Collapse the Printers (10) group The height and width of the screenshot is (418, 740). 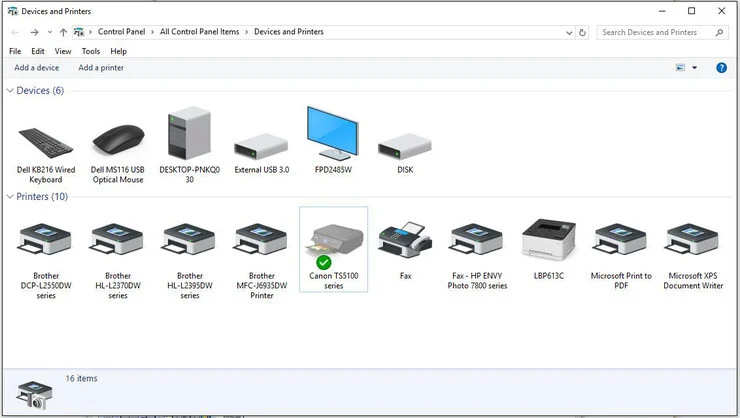click(x=11, y=197)
